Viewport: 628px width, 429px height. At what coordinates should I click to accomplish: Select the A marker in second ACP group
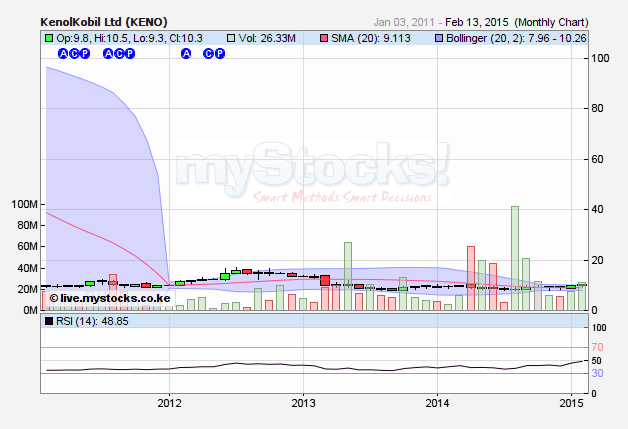(108, 54)
